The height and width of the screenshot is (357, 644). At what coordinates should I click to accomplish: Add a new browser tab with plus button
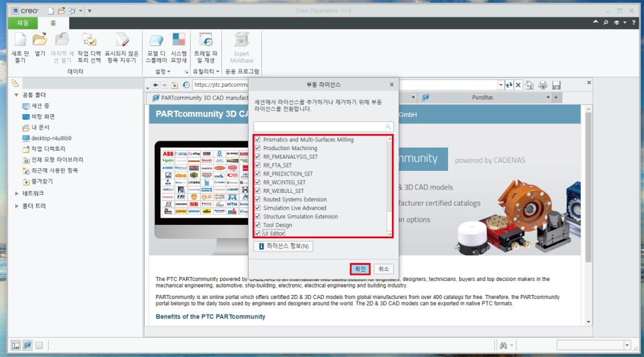(556, 97)
